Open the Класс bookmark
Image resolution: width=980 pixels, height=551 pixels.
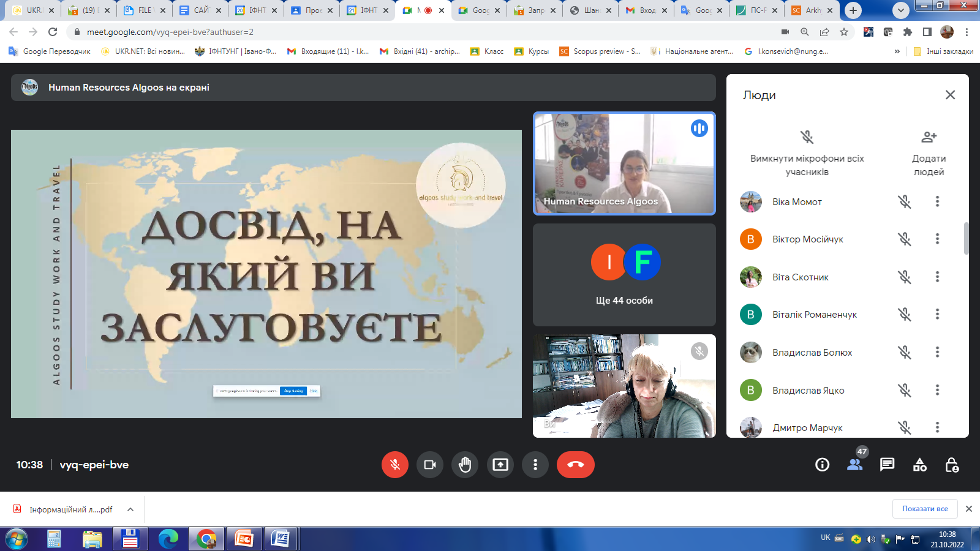[487, 51]
